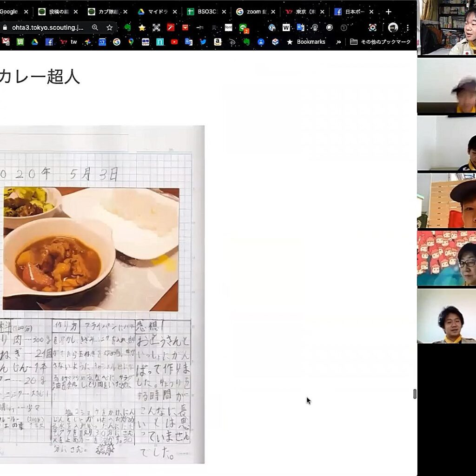Viewport: 476px width, 476px height.
Task: Click the カレー超人 heading
Action: [40, 77]
